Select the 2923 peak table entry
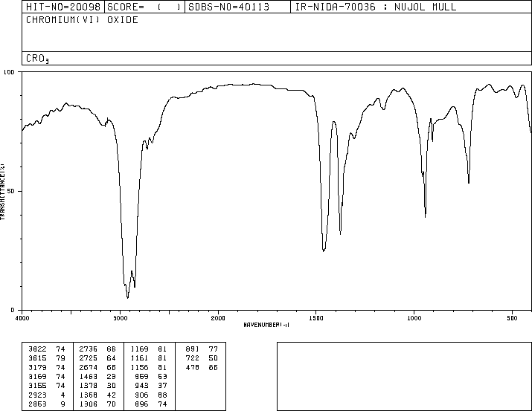 pos(37,395)
